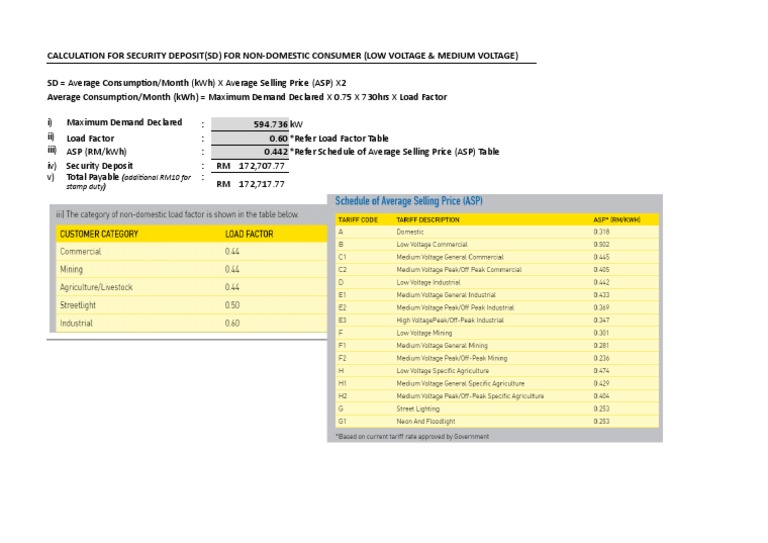Click the 'Refer Schedule of Average Selling Price' note

(394, 152)
